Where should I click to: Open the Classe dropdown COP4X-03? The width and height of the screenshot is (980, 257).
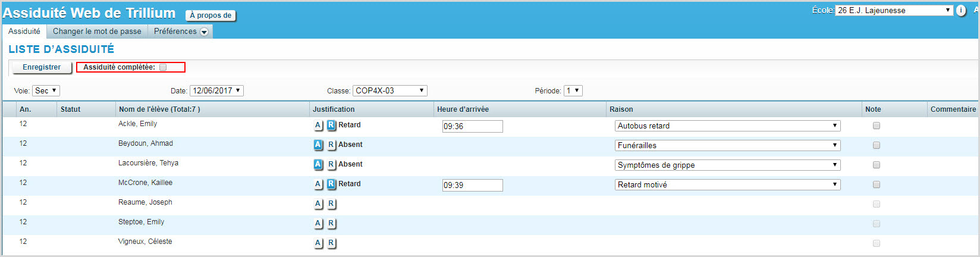[390, 91]
